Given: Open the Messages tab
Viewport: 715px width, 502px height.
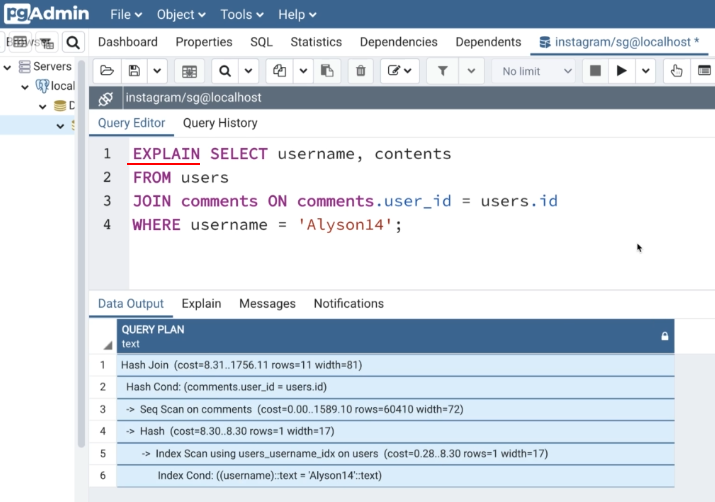Looking at the screenshot, I should pyautogui.click(x=267, y=304).
